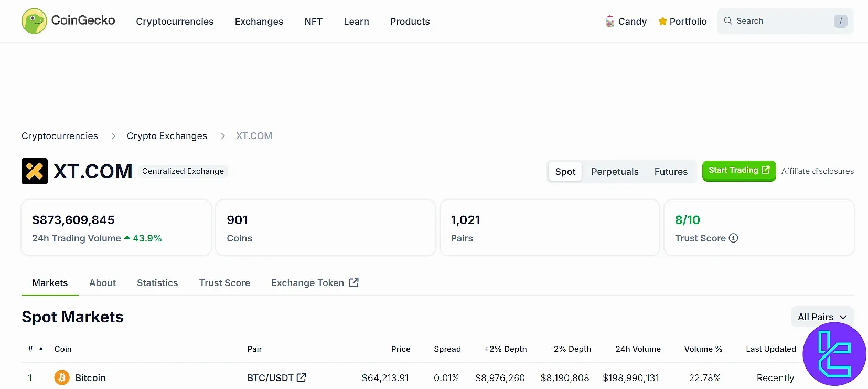Open BTC/USDT external link icon
This screenshot has width=868, height=389.
pos(302,377)
